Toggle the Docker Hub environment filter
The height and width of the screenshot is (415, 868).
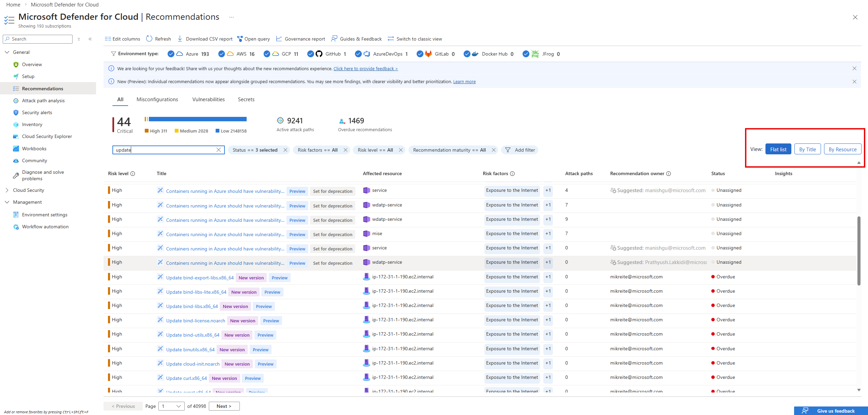click(467, 54)
